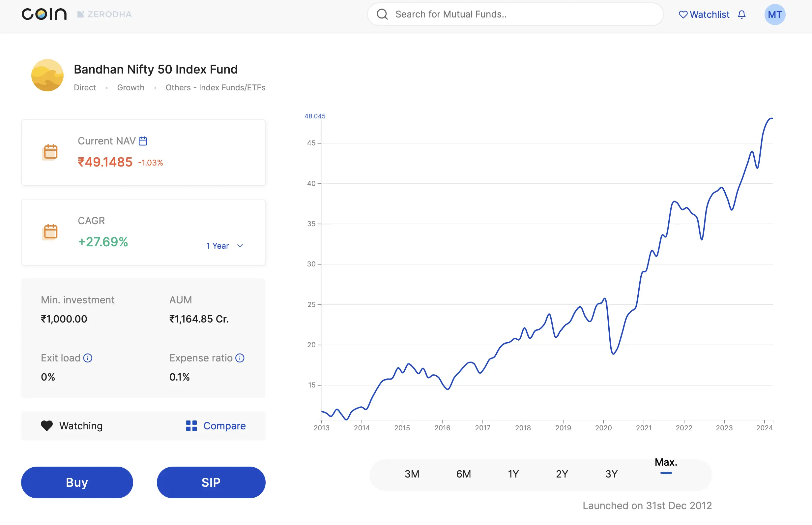Viewport: 812px width, 525px height.
Task: Toggle the Watching heart
Action: [x=47, y=425]
